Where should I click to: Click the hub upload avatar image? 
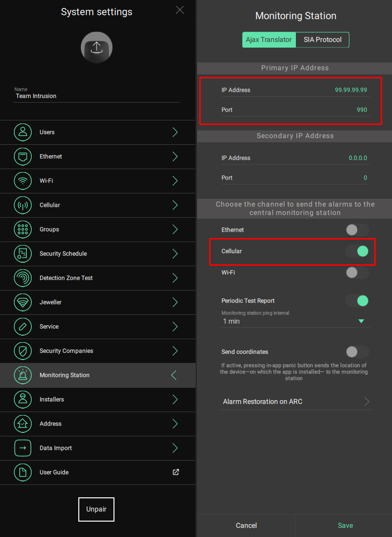point(97,48)
